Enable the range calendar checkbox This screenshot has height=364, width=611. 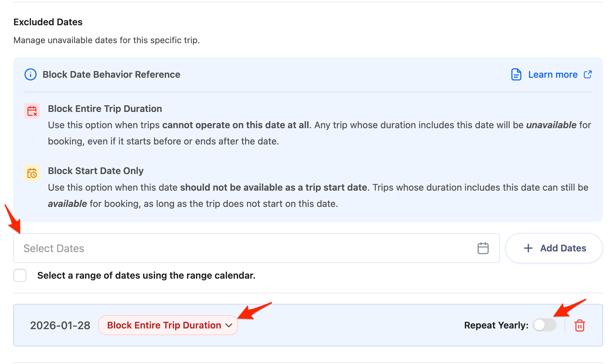(20, 275)
